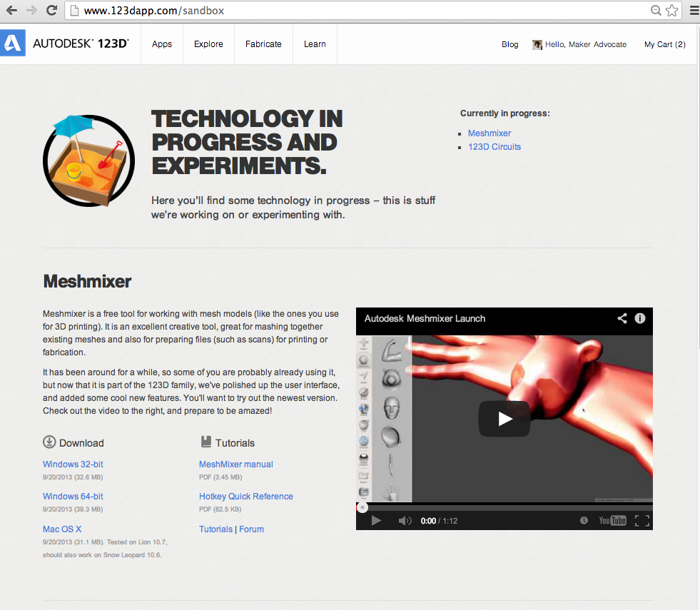The width and height of the screenshot is (700, 610).
Task: Click the PDF (82.5 KB) size label
Action: pyautogui.click(x=220, y=509)
